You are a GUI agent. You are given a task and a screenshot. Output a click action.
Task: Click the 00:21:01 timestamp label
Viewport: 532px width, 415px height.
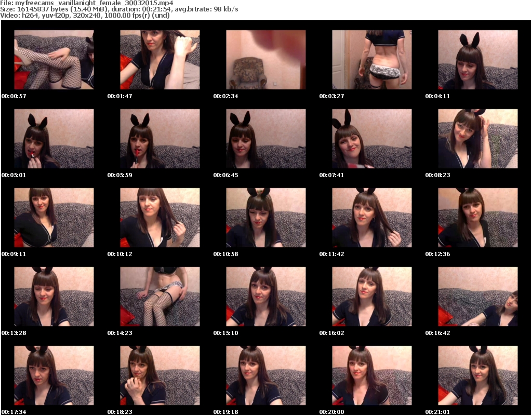[x=437, y=411]
